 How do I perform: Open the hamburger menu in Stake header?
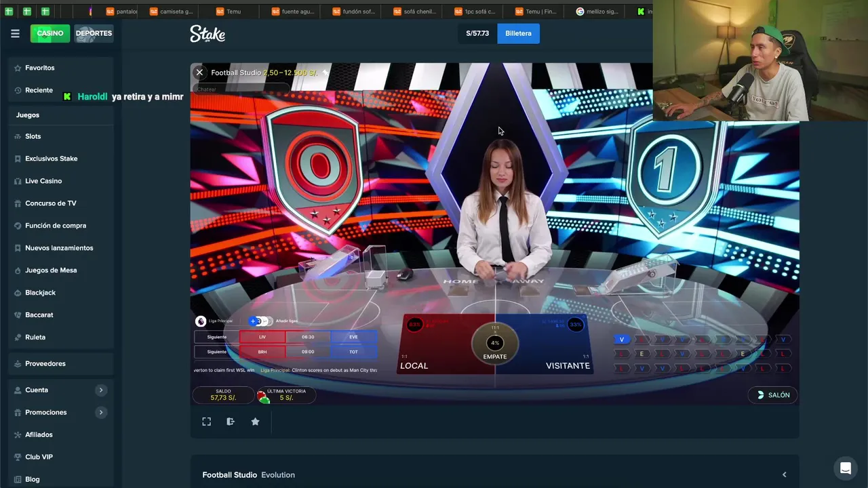15,33
